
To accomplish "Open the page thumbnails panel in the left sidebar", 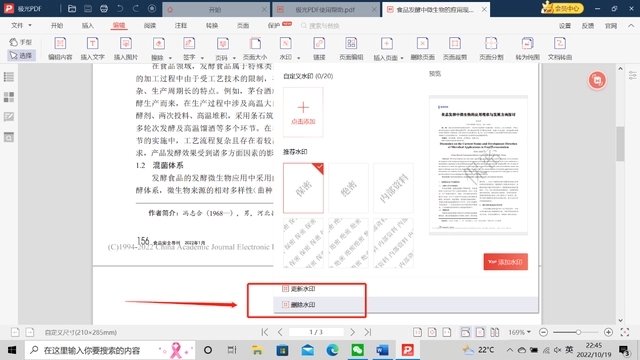I will tap(9, 97).
